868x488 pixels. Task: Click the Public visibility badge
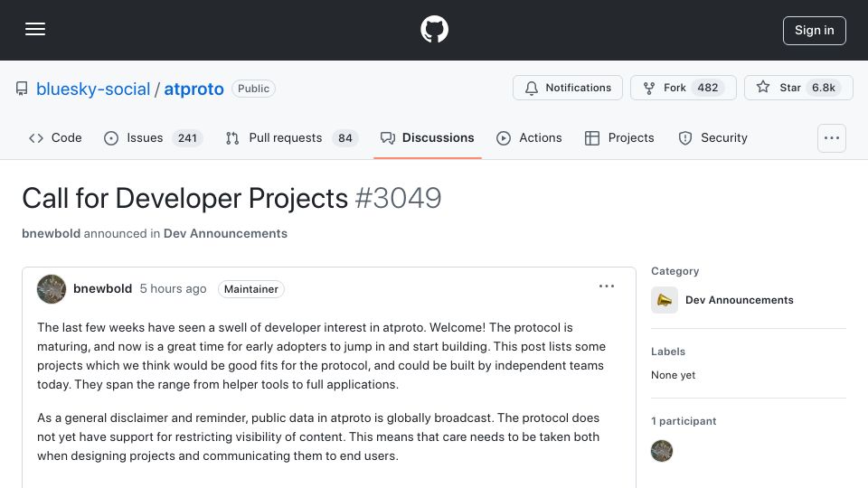click(x=253, y=89)
